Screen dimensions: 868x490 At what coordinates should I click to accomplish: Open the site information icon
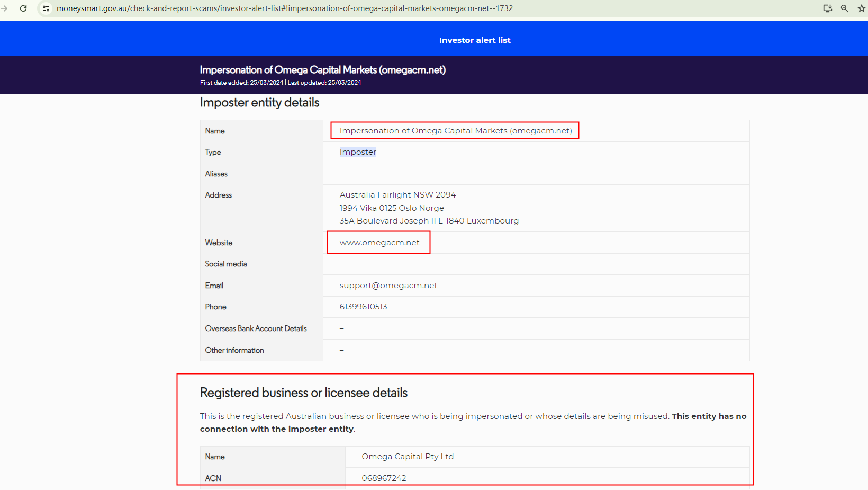tap(46, 8)
